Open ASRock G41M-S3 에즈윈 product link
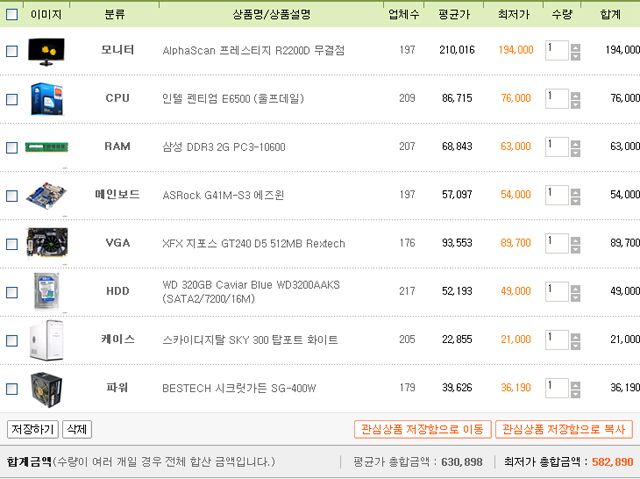Viewport: 640px width, 479px height. [x=223, y=195]
